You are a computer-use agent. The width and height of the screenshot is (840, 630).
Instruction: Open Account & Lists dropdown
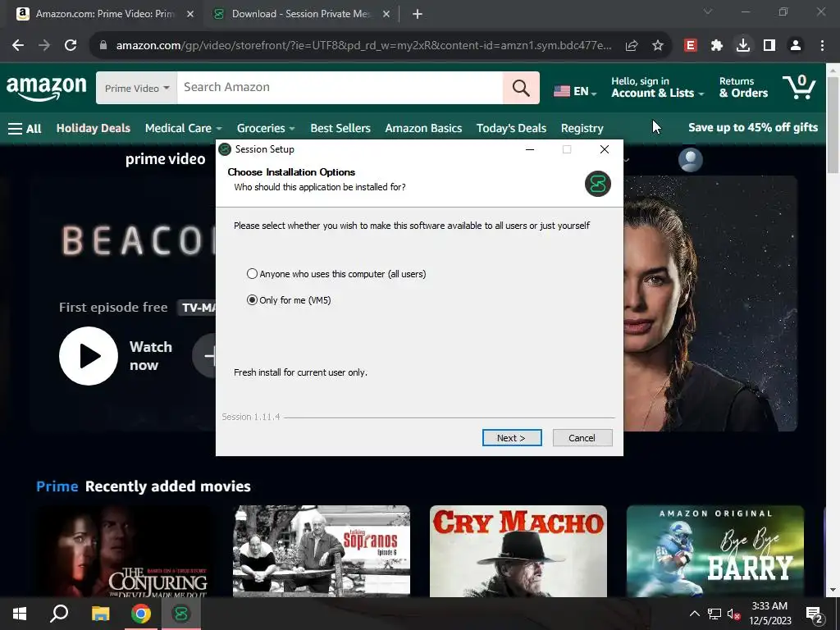[x=657, y=87]
